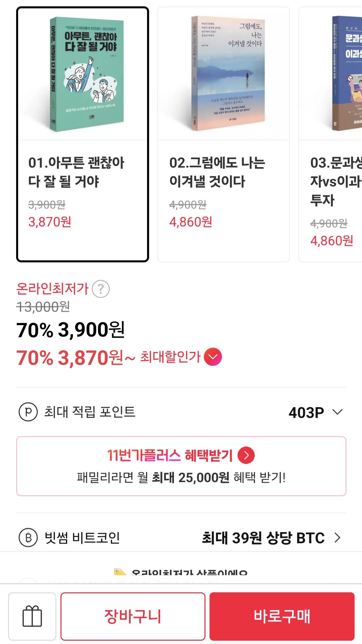Expand the 403P points chevron
Viewport: 362px width, 644px height.
pos(337,412)
